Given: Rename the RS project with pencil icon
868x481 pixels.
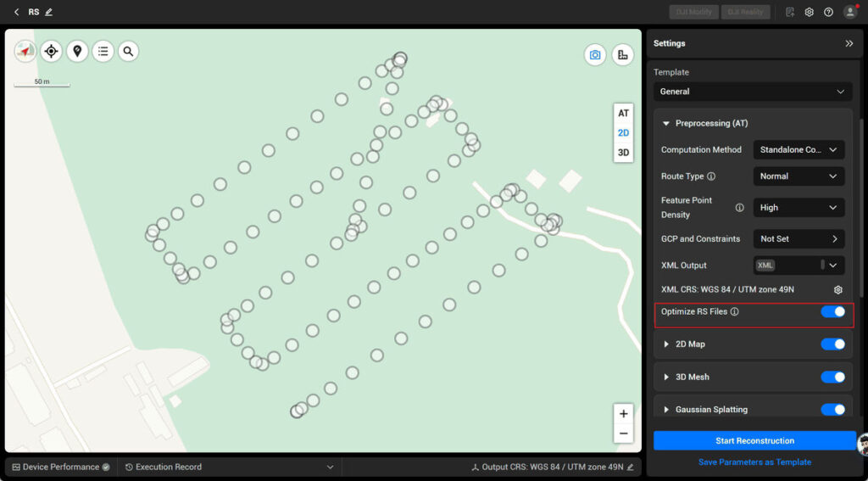Looking at the screenshot, I should [48, 12].
